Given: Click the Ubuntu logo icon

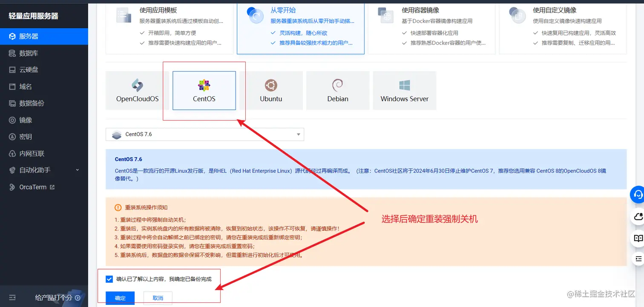Looking at the screenshot, I should 271,85.
